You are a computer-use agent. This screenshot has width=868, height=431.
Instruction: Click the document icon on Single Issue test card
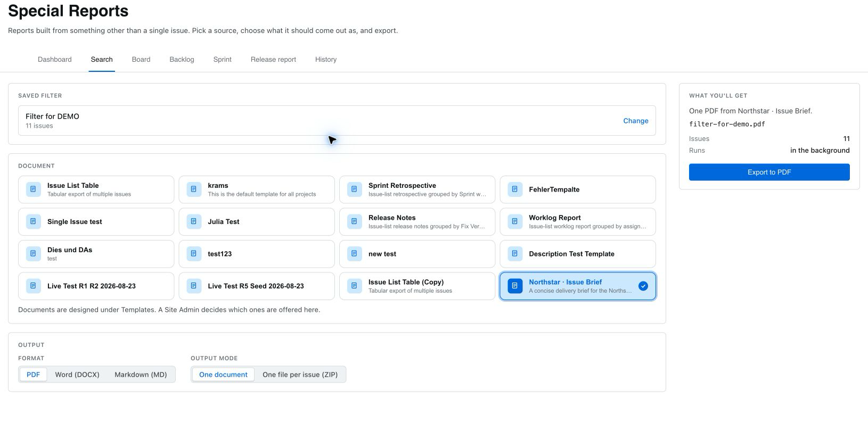[x=33, y=221]
